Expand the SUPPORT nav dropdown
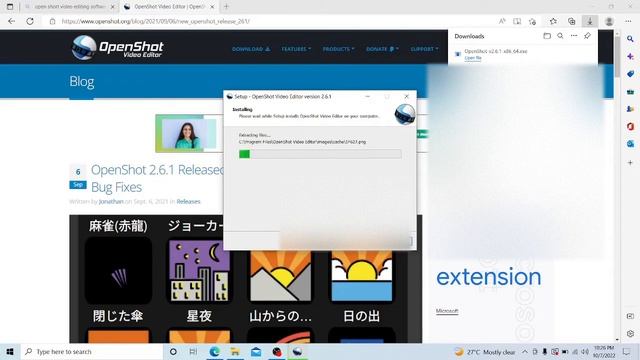The width and height of the screenshot is (640, 360). [424, 49]
